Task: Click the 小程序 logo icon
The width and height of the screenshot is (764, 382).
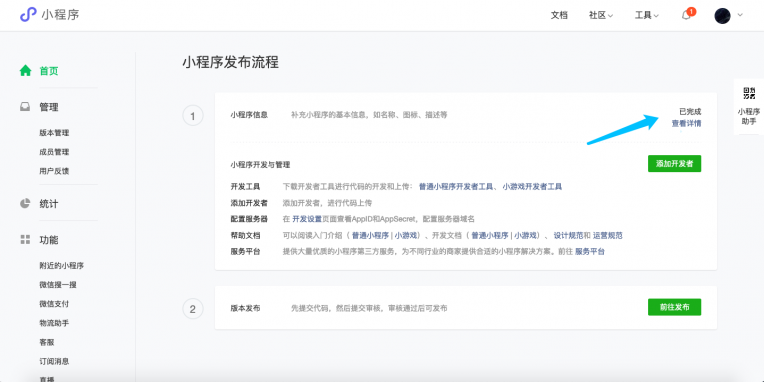Action: click(28, 15)
